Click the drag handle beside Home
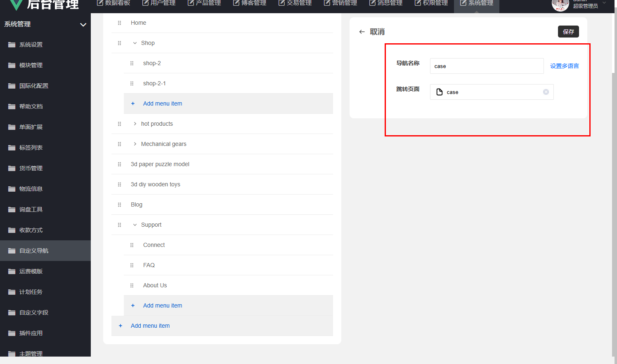The image size is (617, 364). 119,23
